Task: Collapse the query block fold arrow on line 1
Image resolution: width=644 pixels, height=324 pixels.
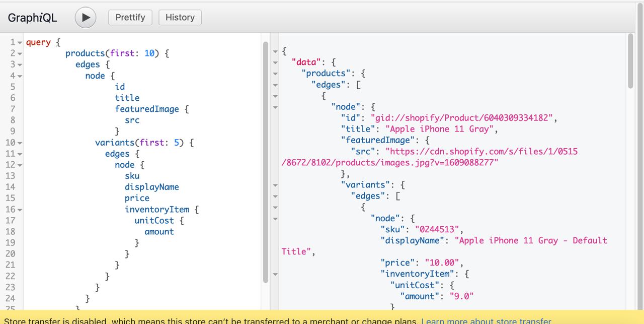Action: (20, 43)
